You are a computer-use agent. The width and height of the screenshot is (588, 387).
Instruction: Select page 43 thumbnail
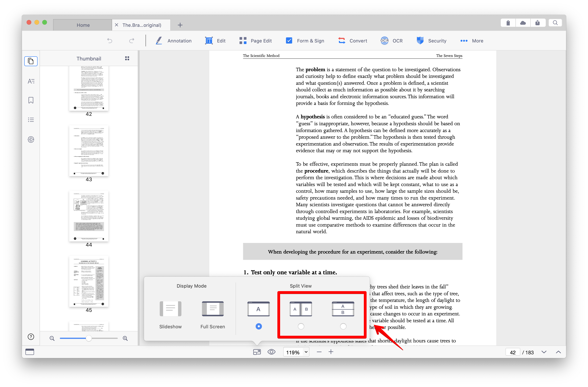(89, 151)
